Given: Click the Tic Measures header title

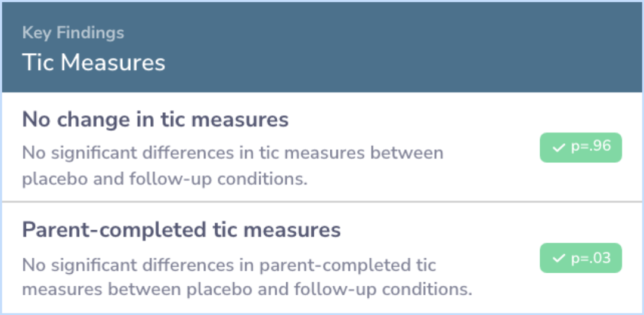Looking at the screenshot, I should pyautogui.click(x=94, y=63).
